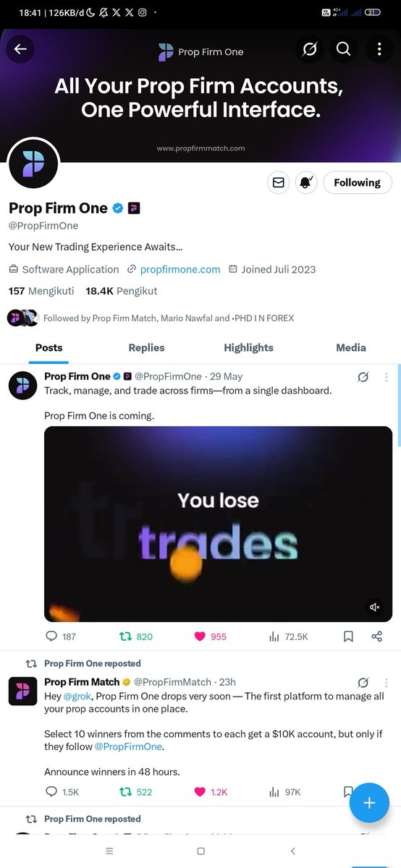Share the first post via share icon
Viewport: 401px width, 868px height.
376,637
